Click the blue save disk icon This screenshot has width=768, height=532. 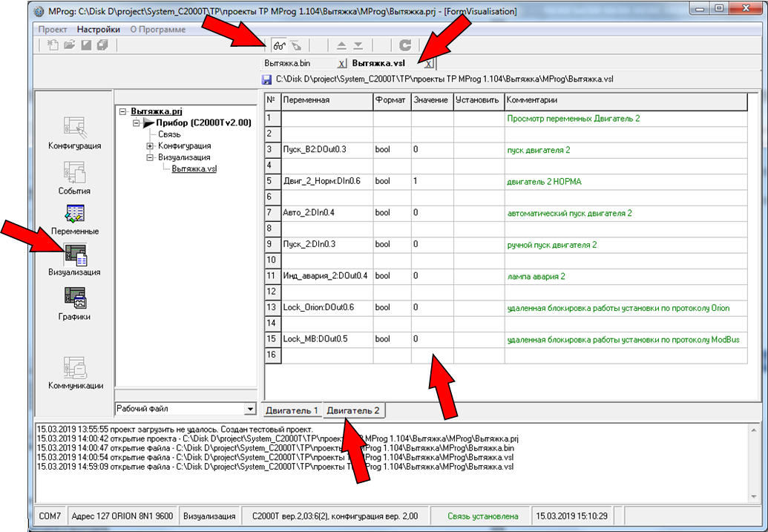267,79
